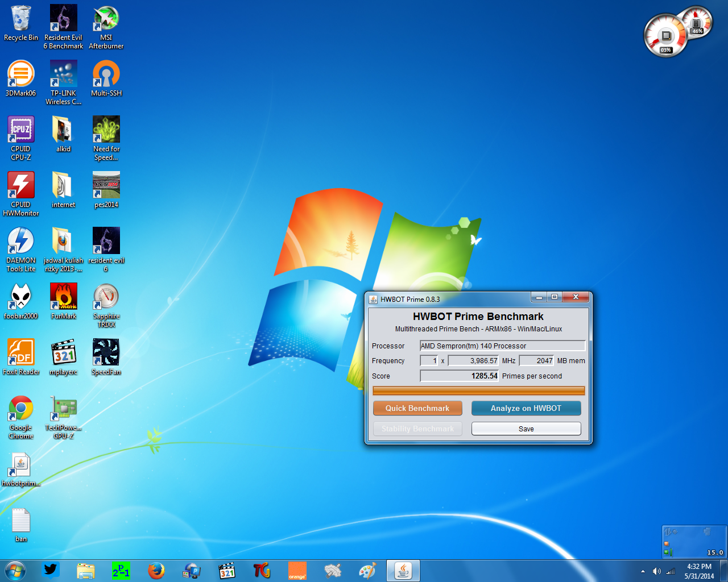The height and width of the screenshot is (582, 728).
Task: Select the foobar2000 desktop icon
Action: click(21, 301)
